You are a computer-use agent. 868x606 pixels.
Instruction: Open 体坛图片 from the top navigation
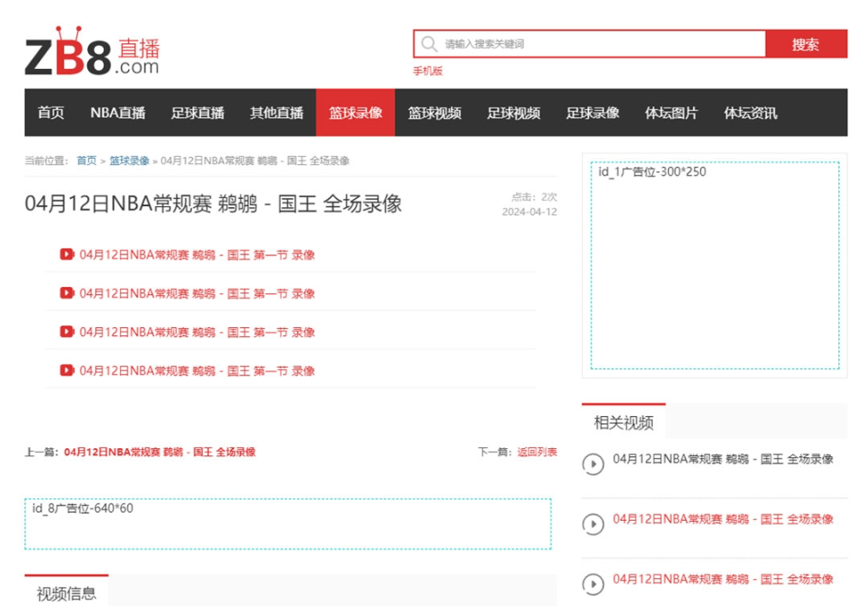pyautogui.click(x=672, y=113)
